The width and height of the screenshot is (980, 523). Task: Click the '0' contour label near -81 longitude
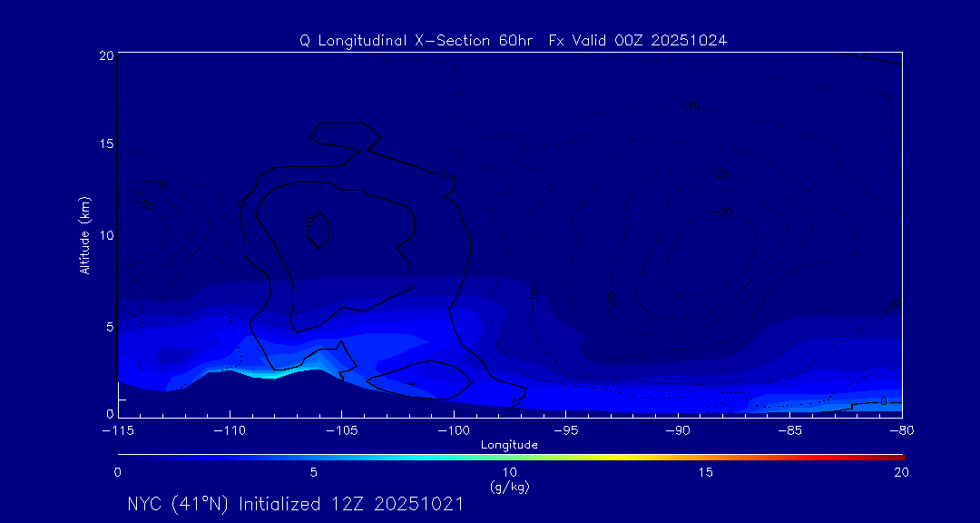click(x=883, y=400)
